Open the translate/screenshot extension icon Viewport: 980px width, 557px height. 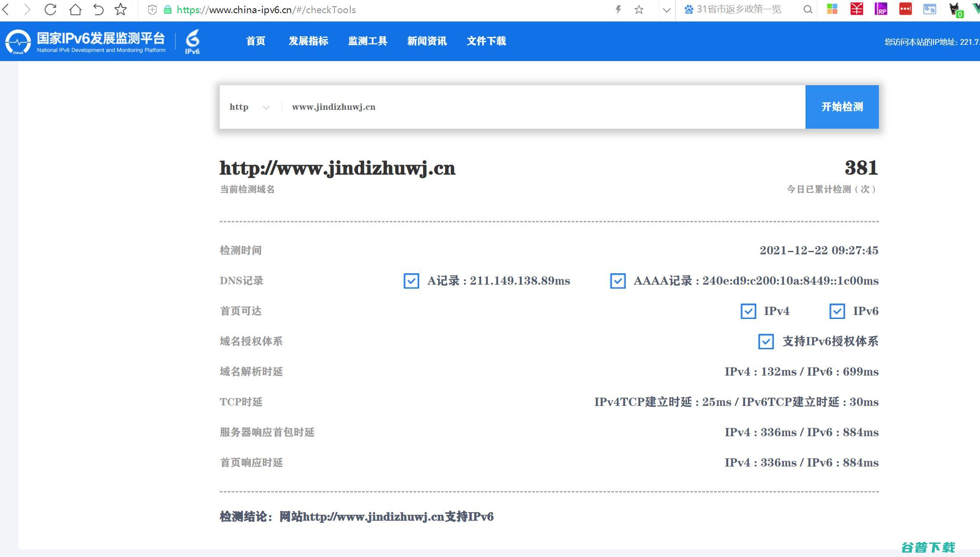pyautogui.click(x=929, y=9)
